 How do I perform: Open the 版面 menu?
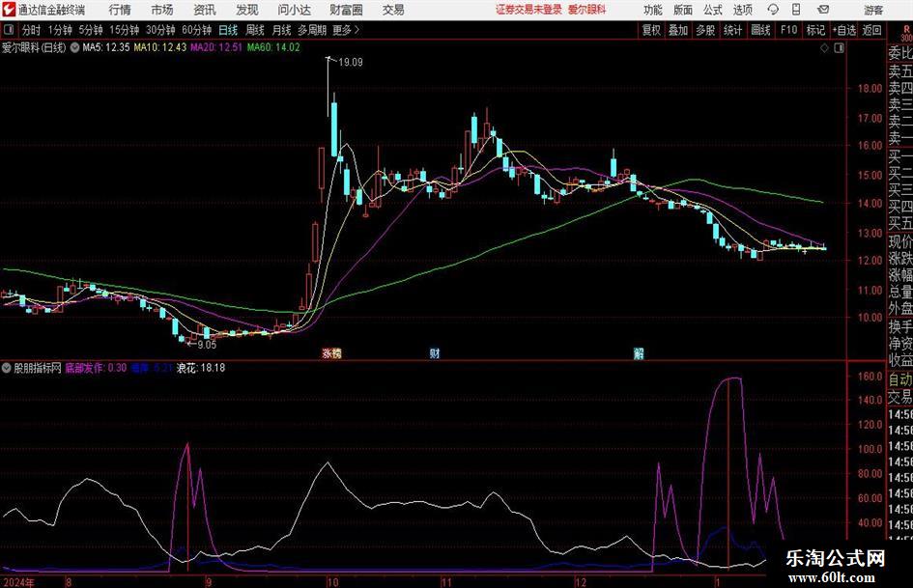coord(683,10)
